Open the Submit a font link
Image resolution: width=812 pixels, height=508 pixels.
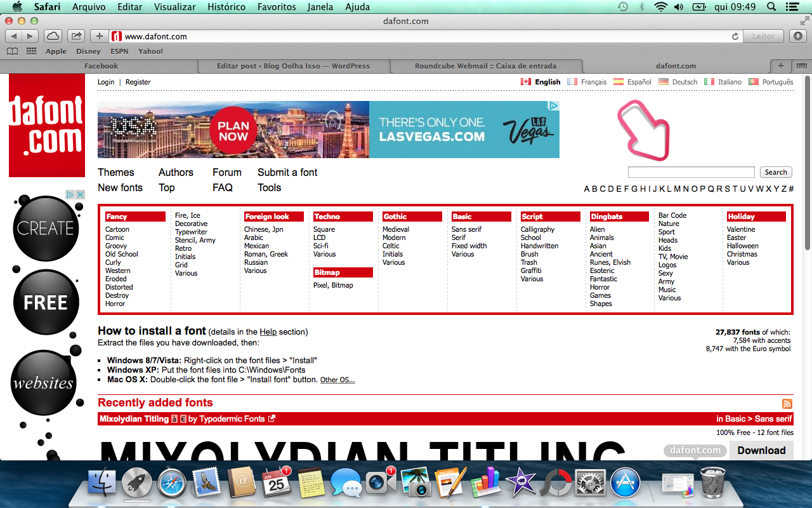(287, 172)
